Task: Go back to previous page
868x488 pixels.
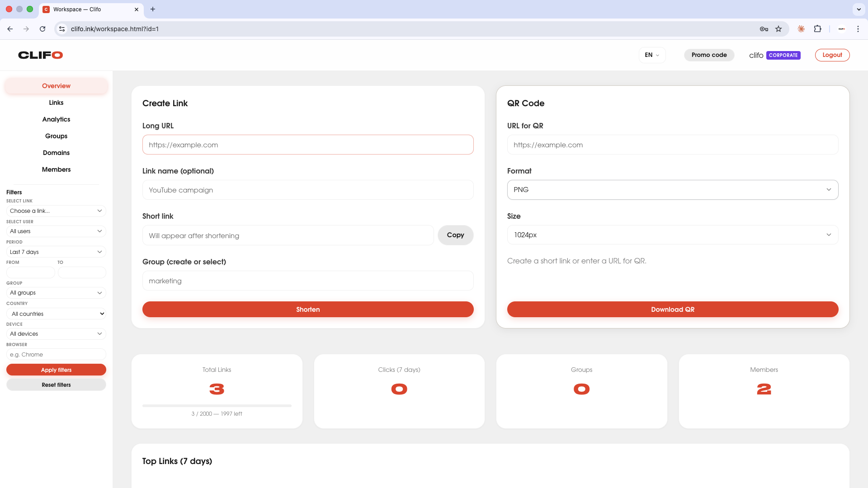Action: click(x=10, y=29)
